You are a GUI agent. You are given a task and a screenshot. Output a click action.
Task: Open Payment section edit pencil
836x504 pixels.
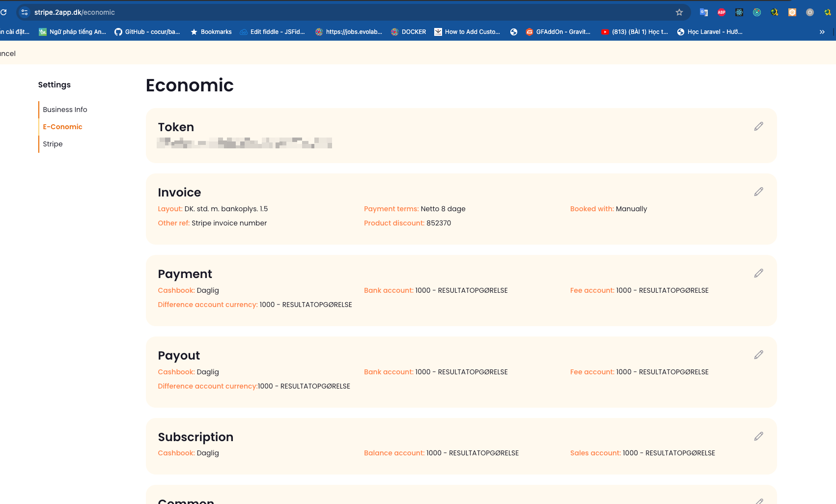point(758,273)
